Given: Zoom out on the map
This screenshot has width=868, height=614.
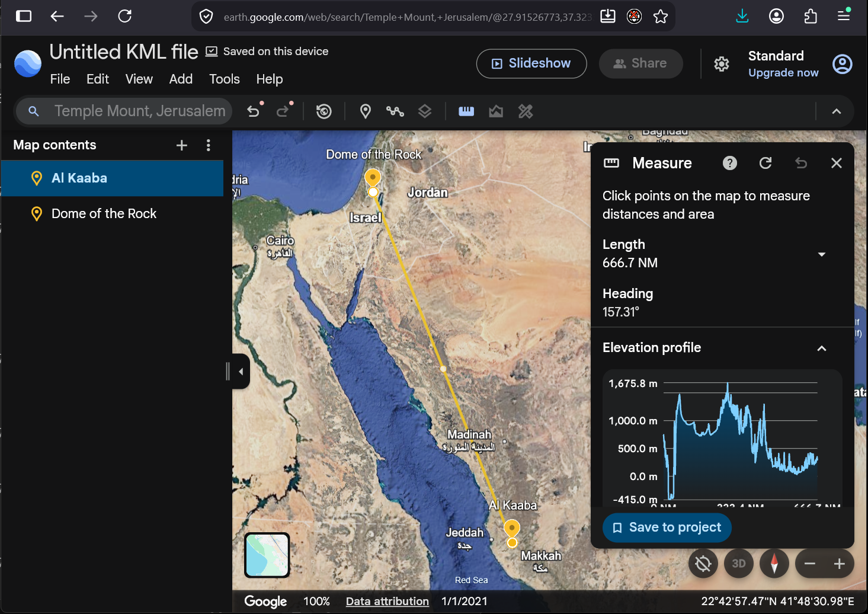Looking at the screenshot, I should click(x=810, y=564).
